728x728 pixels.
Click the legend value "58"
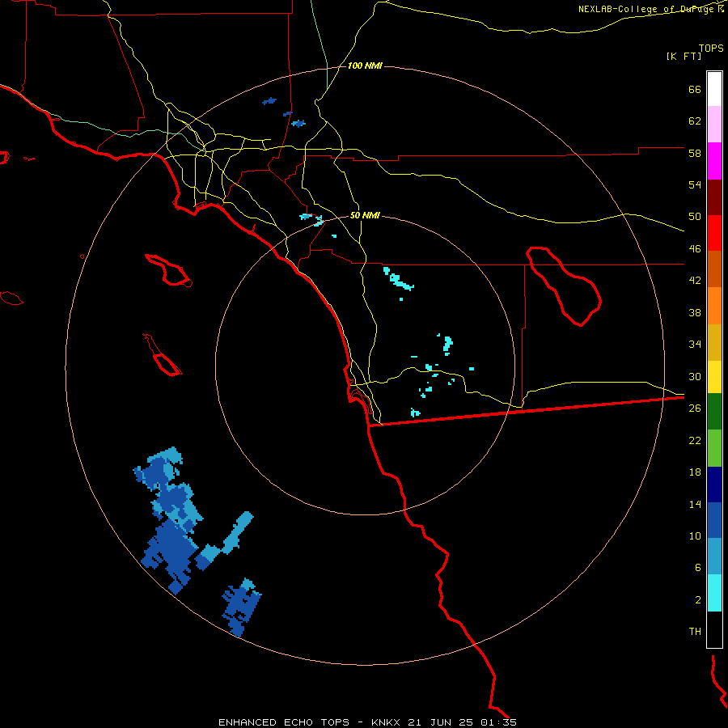[695, 153]
